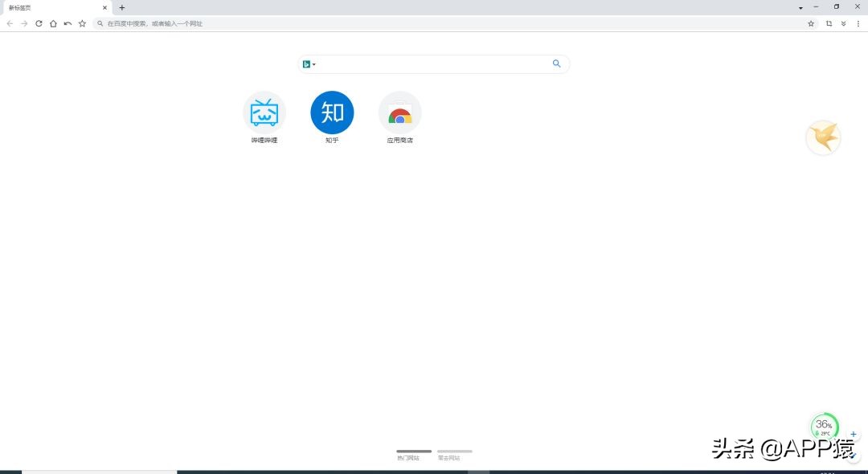
Task: Expand the double-chevron extensions overflow
Action: [844, 24]
